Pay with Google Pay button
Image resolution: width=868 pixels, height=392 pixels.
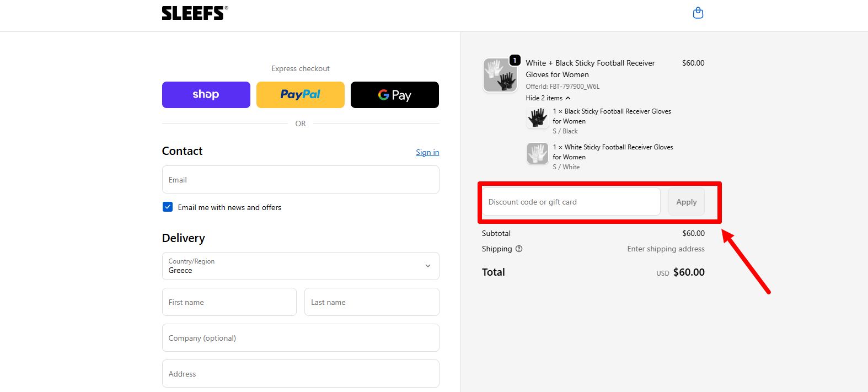pyautogui.click(x=395, y=95)
